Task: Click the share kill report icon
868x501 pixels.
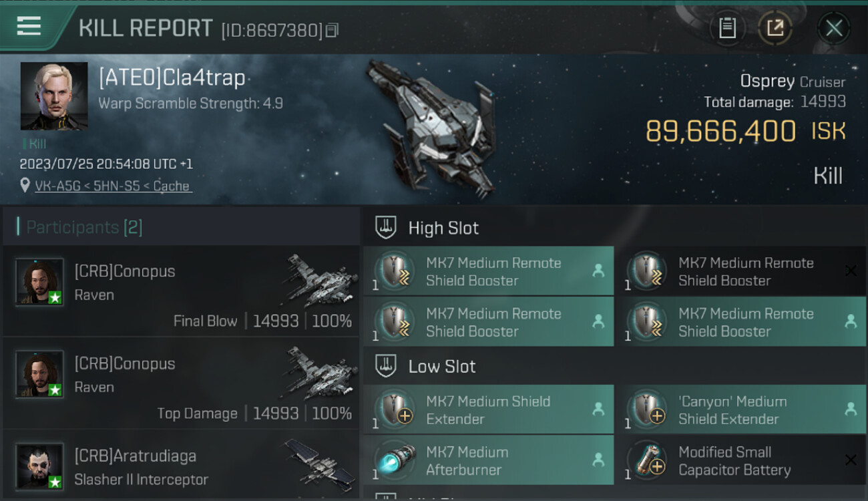Action: [x=775, y=28]
